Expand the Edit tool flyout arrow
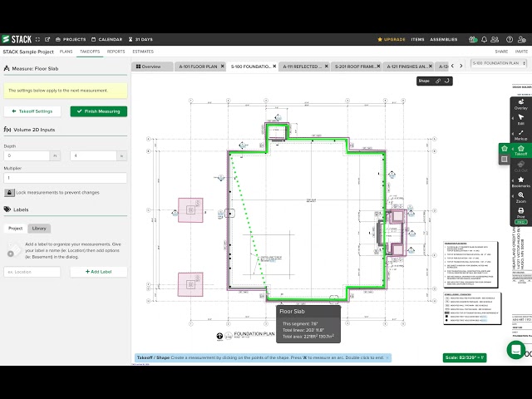The width and height of the screenshot is (532, 399). tap(512, 118)
